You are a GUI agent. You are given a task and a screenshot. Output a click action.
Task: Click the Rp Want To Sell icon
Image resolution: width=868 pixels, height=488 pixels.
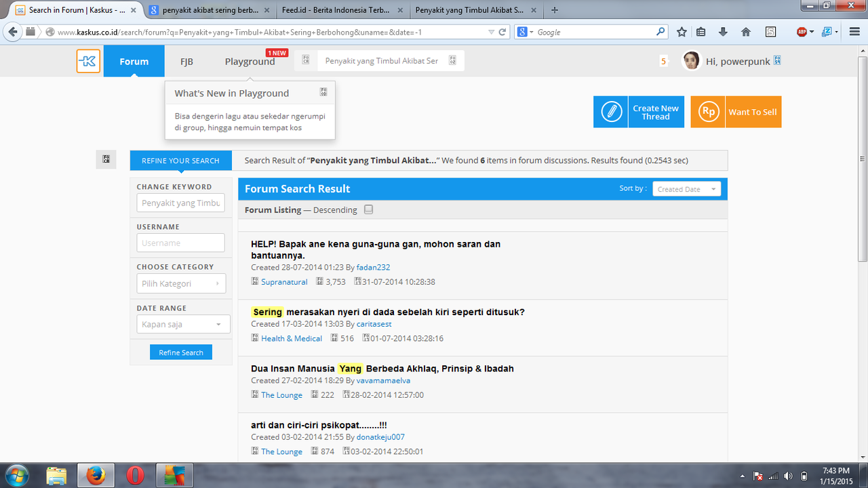(x=708, y=112)
